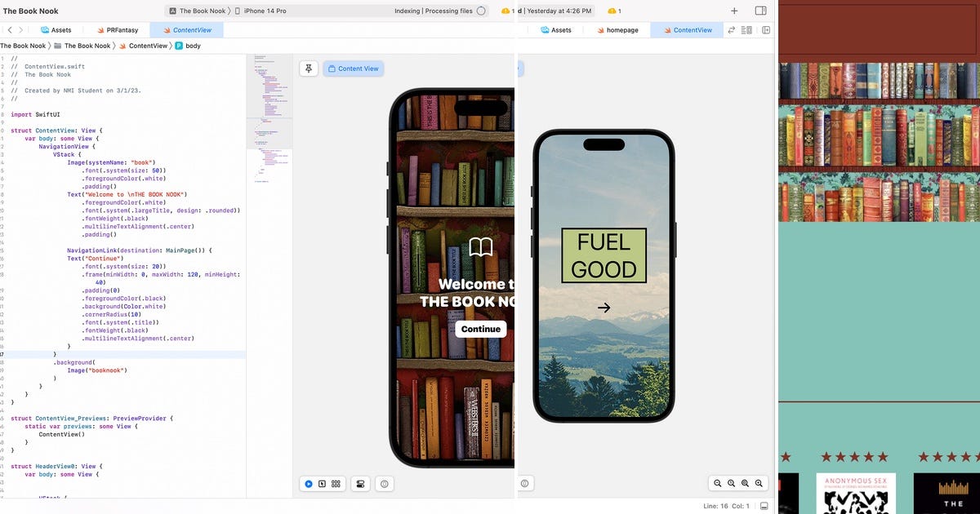Open the preview variants grid icon

[336, 483]
